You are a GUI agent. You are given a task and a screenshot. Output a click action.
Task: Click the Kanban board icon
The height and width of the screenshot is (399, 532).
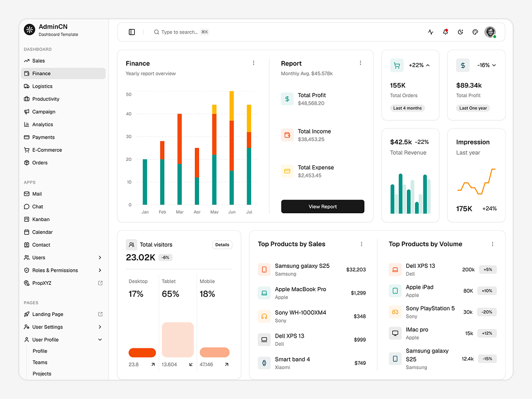click(27, 219)
